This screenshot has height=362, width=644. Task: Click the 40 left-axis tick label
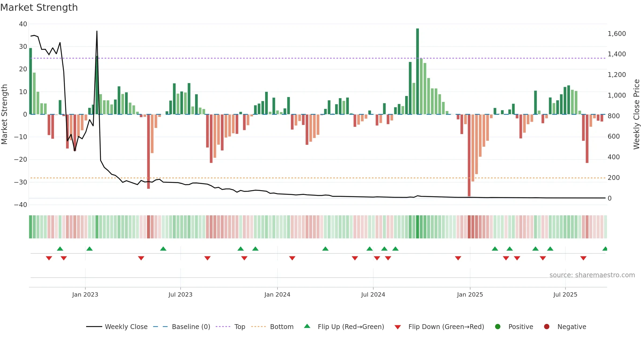click(x=23, y=24)
